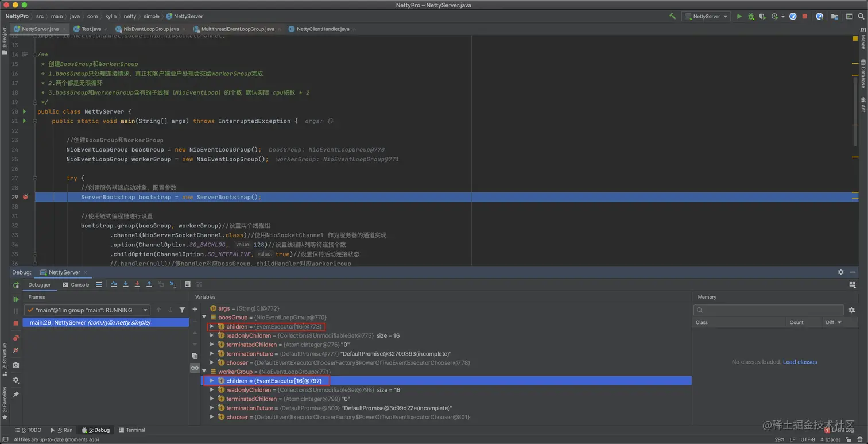Open debug settings gear in the sidebar
This screenshot has width=868, height=444.
click(16, 380)
